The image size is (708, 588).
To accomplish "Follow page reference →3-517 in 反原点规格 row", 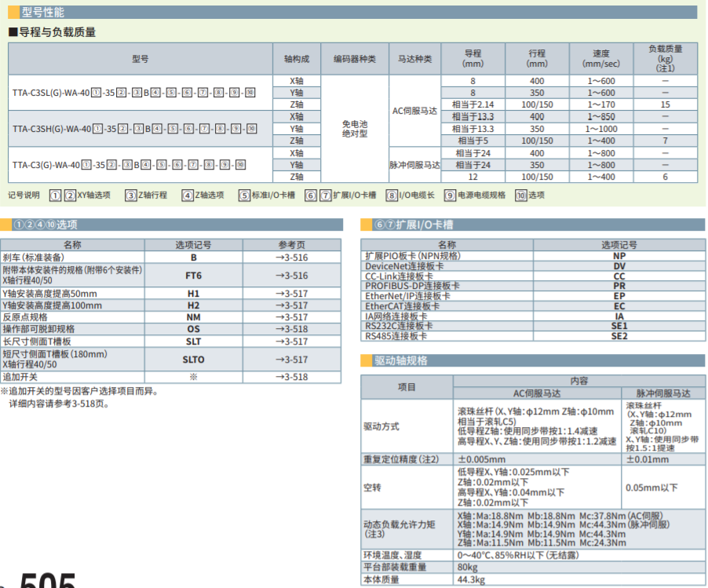I will (x=291, y=317).
